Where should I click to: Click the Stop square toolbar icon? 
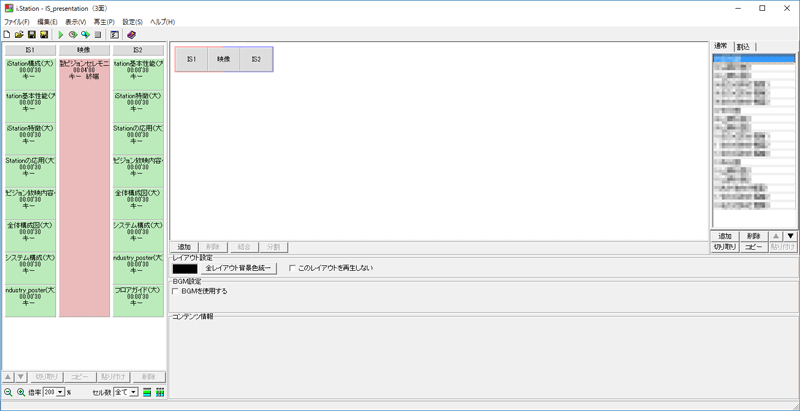(98, 34)
